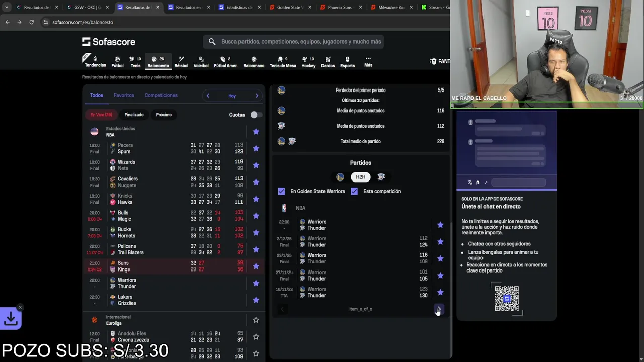
Task: Click the Sofascore logo
Action: click(109, 42)
